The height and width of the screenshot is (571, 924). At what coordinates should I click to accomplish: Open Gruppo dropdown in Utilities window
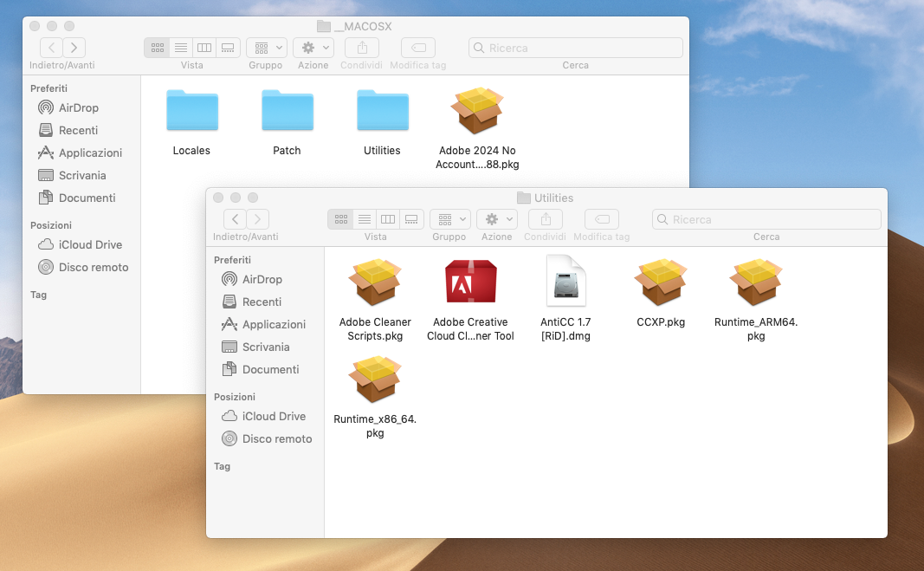pyautogui.click(x=450, y=219)
